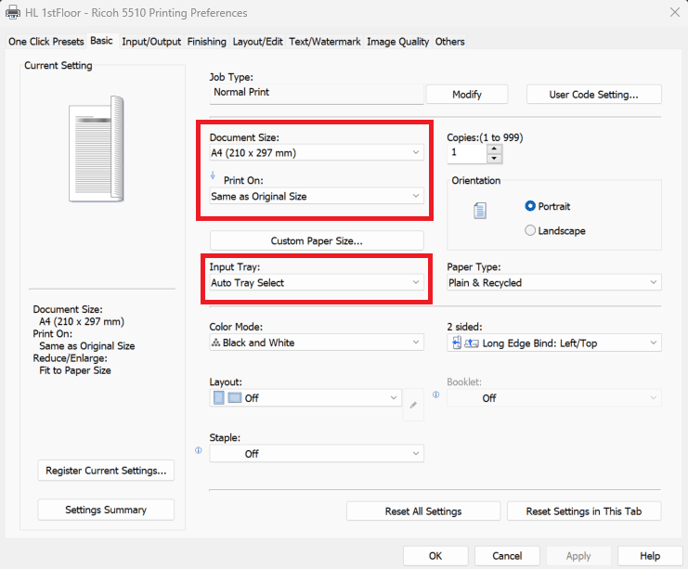This screenshot has width=688, height=569.
Task: Click the 2 sided long edge bind icon
Action: pyautogui.click(x=465, y=343)
